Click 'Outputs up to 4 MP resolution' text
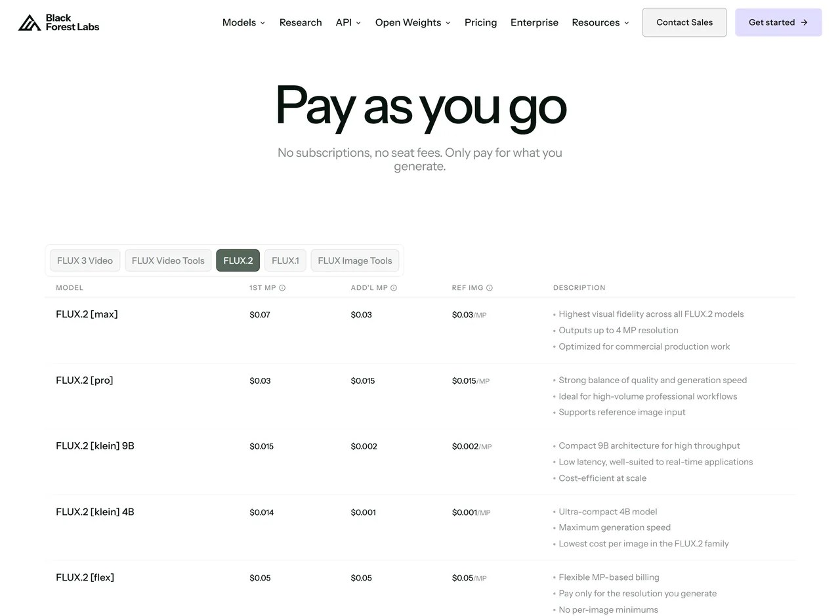The width and height of the screenshot is (840, 616). [619, 331]
